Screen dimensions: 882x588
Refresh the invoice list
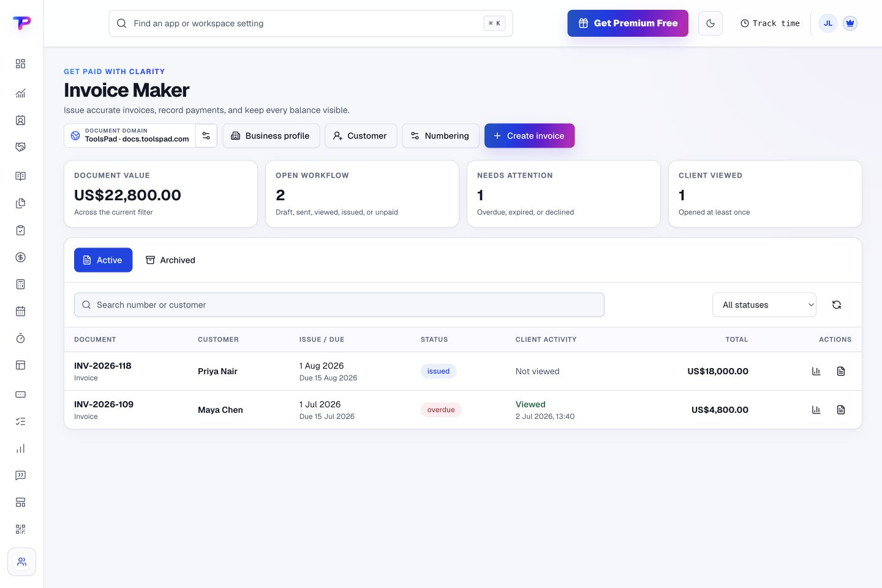tap(837, 305)
